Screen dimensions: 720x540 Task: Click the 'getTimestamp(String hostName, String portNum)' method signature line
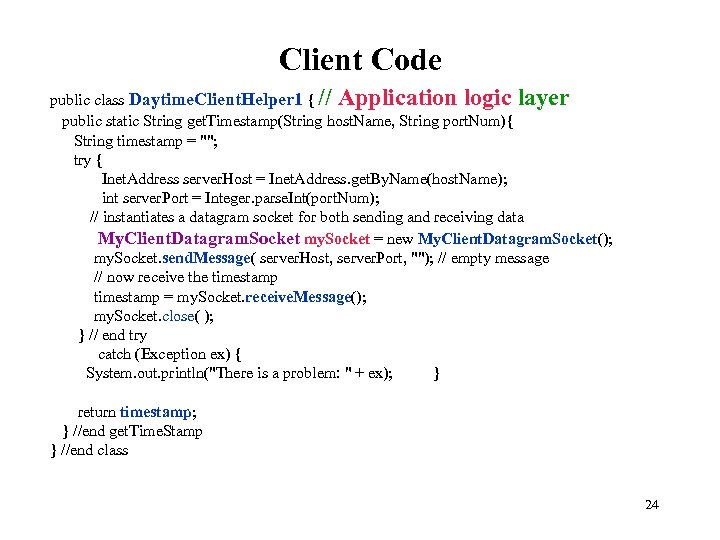coord(287,121)
